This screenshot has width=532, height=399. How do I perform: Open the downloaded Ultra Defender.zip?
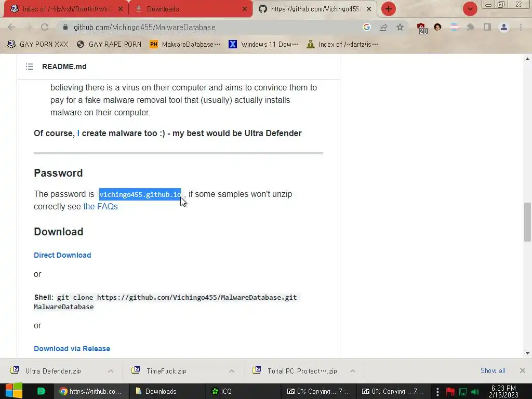click(53, 371)
